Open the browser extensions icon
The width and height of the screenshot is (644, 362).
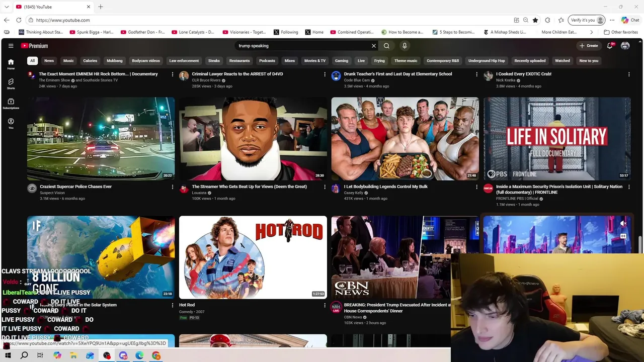(547, 20)
